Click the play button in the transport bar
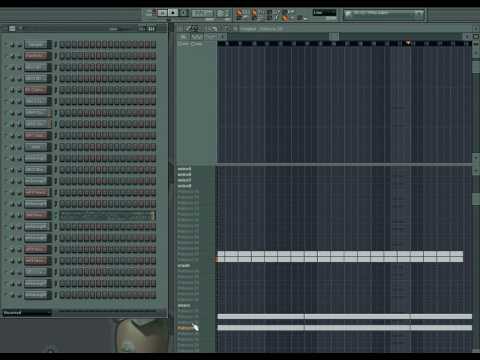This screenshot has width=480, height=360. click(162, 13)
